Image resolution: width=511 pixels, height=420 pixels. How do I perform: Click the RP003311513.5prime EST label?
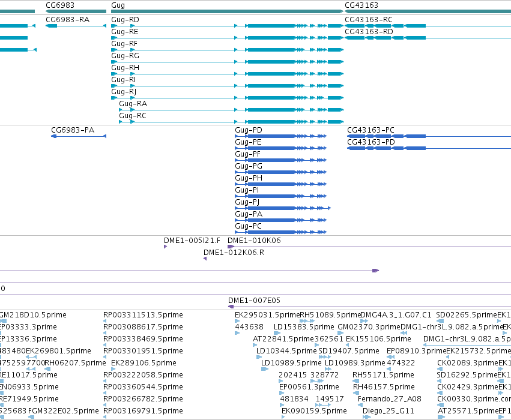[x=143, y=315]
